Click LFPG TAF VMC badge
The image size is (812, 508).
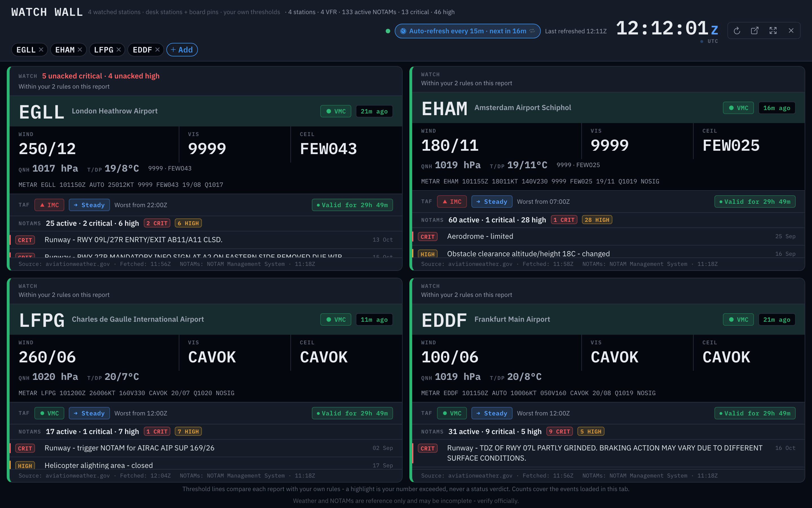pos(49,413)
